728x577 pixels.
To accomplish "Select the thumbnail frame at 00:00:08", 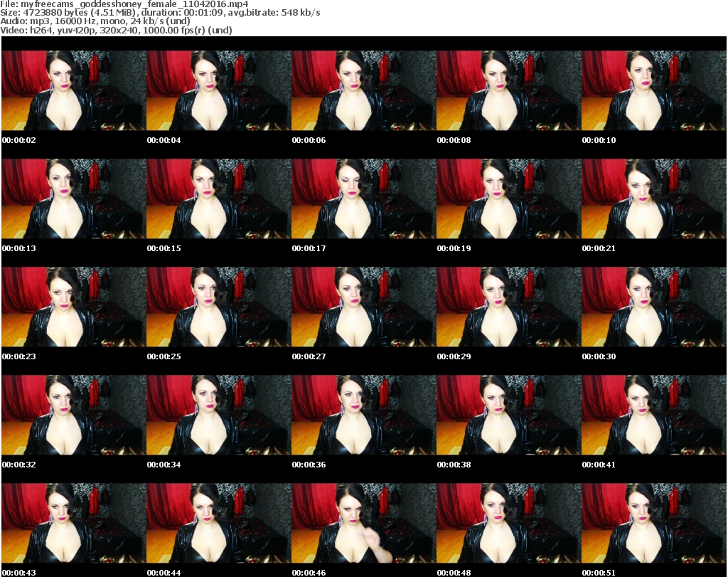I will (x=508, y=90).
